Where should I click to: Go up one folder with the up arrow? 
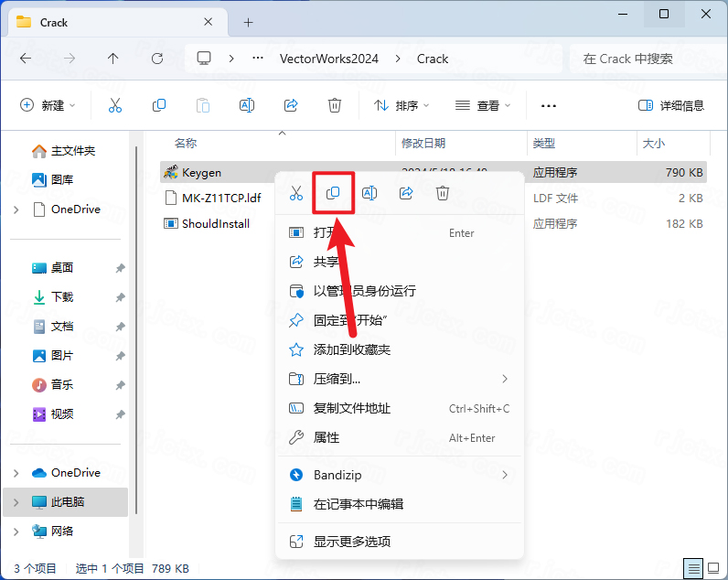[113, 59]
